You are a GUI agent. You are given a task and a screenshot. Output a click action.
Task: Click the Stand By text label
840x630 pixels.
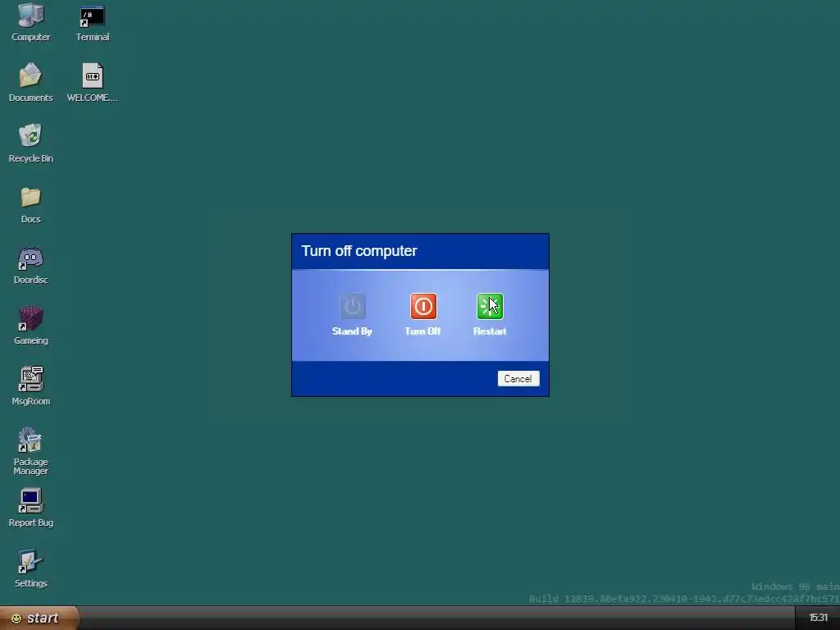tap(352, 331)
